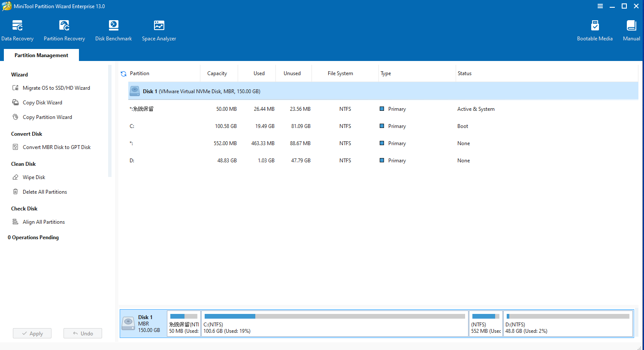This screenshot has height=350, width=644.
Task: Select the Partition Management tab
Action: pos(41,55)
